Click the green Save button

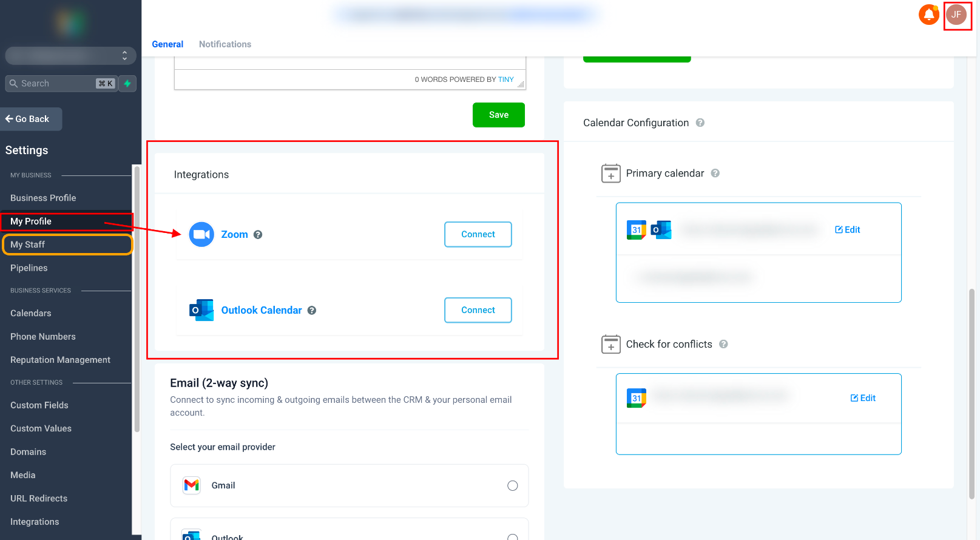coord(499,115)
